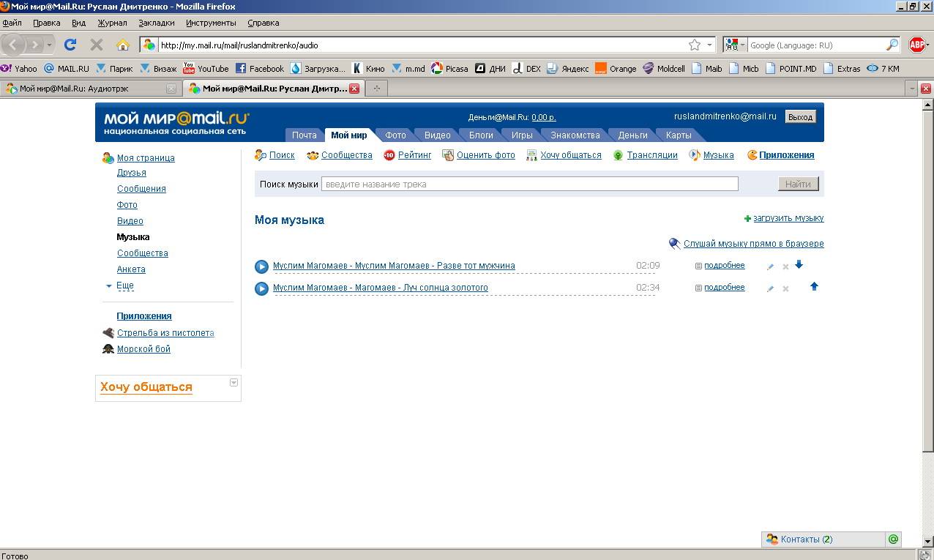Open the Сообщения sidebar link

click(141, 189)
